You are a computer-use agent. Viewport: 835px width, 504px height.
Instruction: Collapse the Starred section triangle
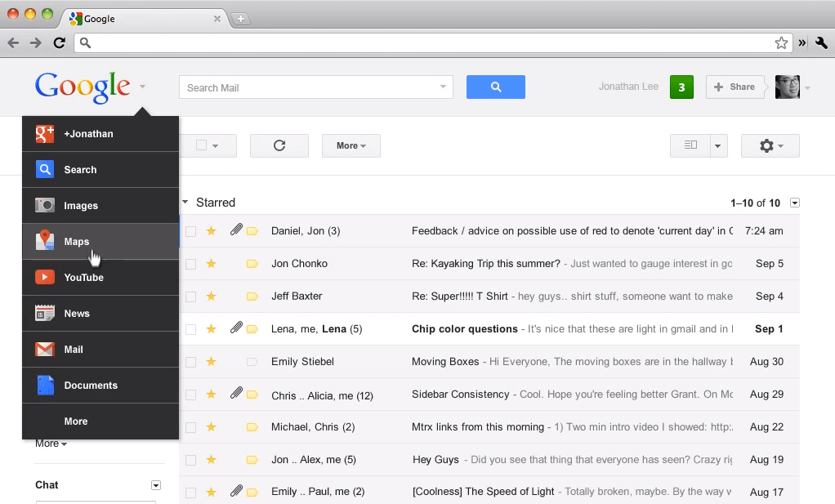click(185, 203)
